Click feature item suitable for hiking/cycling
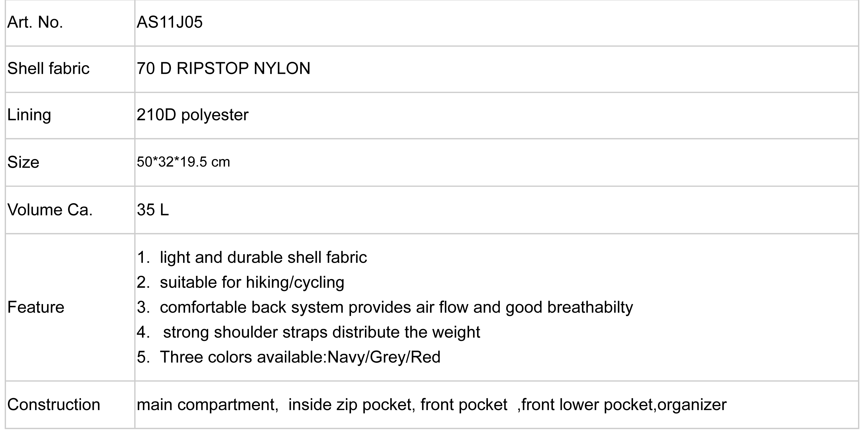 (252, 282)
